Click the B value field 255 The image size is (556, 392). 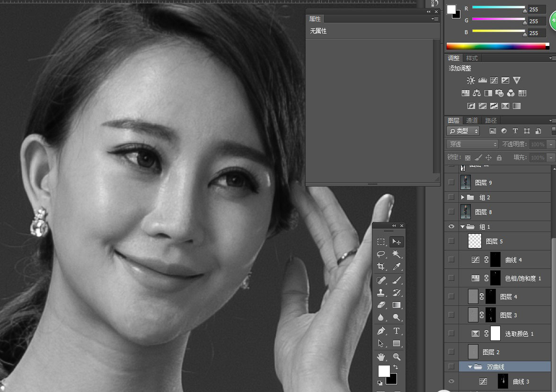point(537,33)
